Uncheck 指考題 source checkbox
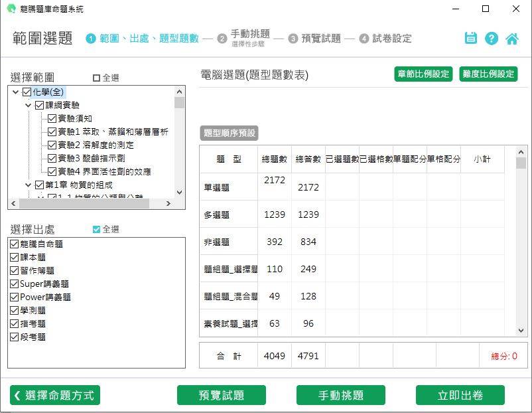The height and width of the screenshot is (413, 532). point(14,323)
